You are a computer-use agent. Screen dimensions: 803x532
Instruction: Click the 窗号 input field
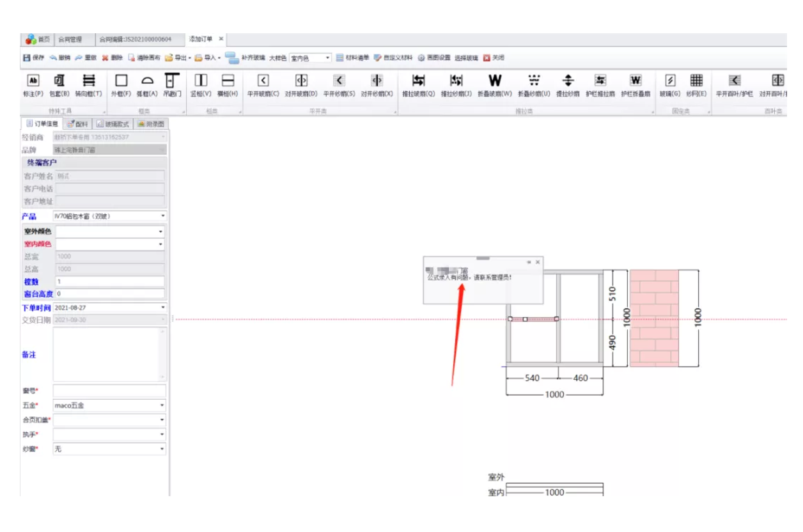pyautogui.click(x=109, y=390)
